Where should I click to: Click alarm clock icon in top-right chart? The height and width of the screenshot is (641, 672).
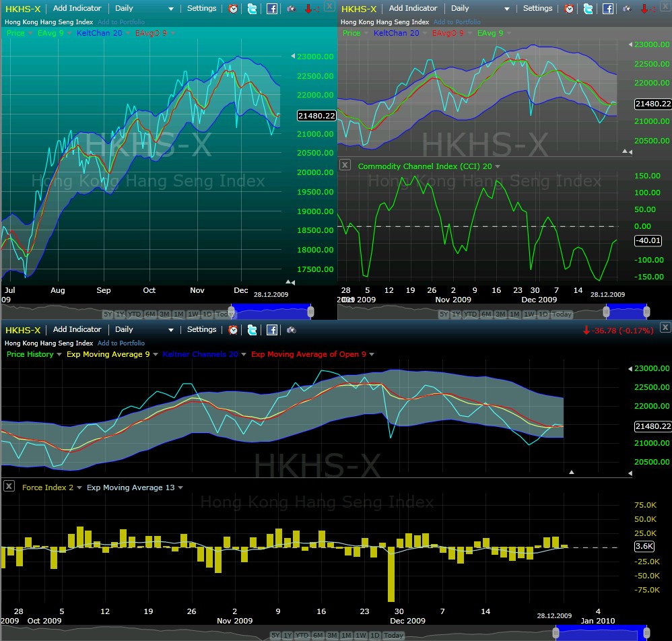point(569,9)
